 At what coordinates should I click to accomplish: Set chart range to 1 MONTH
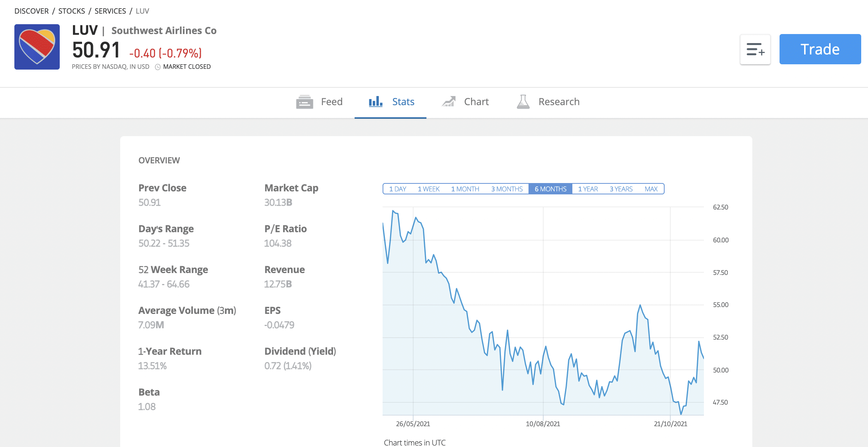tap(465, 189)
